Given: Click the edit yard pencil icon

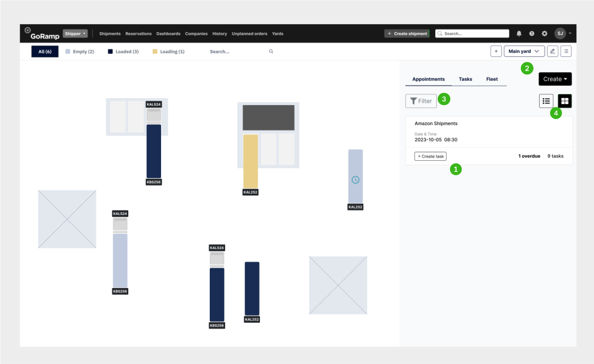Looking at the screenshot, I should point(552,51).
